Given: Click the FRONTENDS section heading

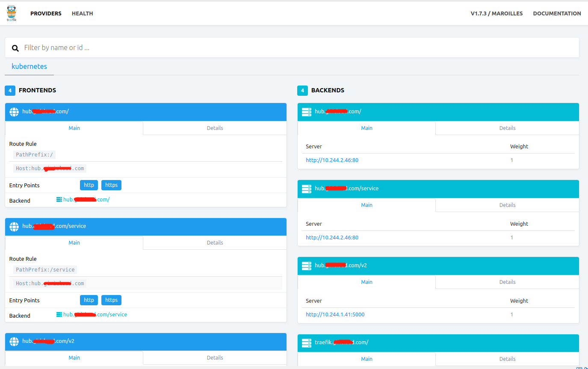Looking at the screenshot, I should (37, 91).
